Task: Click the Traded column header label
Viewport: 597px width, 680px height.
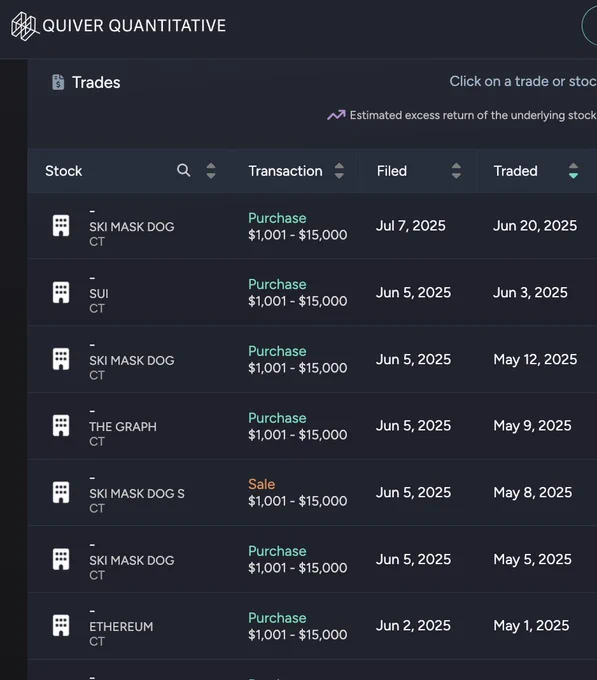Action: (x=515, y=171)
